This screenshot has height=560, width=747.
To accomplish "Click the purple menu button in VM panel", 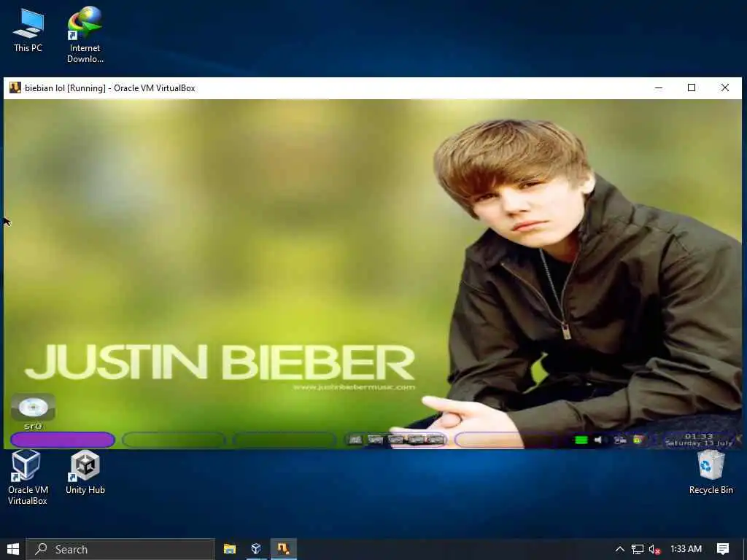I will tap(63, 440).
